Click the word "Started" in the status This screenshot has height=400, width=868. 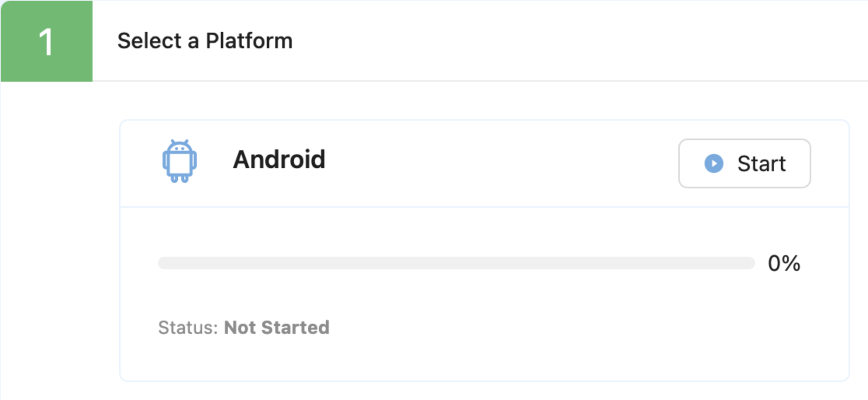tap(295, 328)
